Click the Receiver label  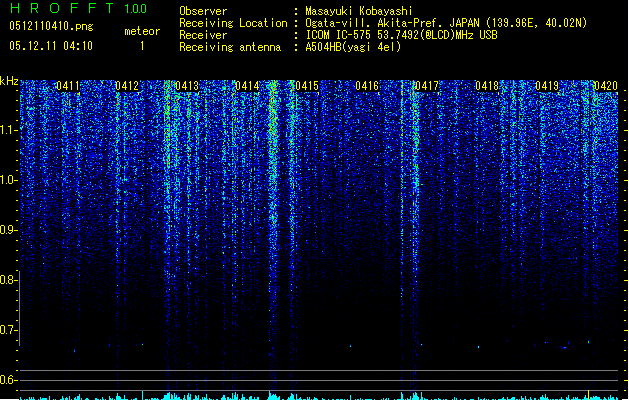pos(203,35)
